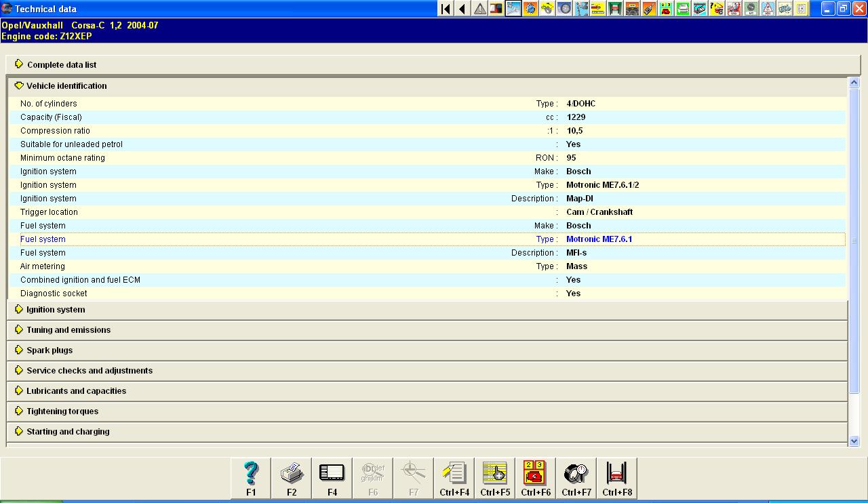868x503 pixels.
Task: Click the scrollbar down arrow
Action: pyautogui.click(x=854, y=441)
